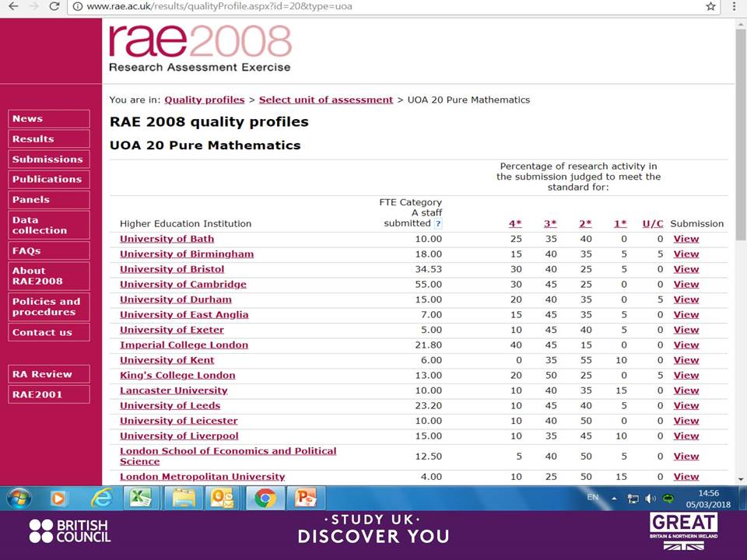
Task: Open Excel from the taskbar
Action: (141, 499)
